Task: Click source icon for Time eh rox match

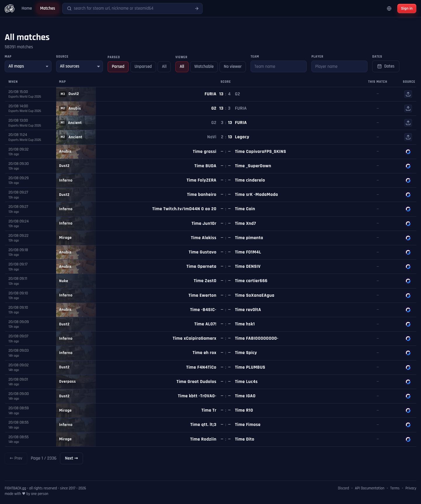Action: point(408,353)
